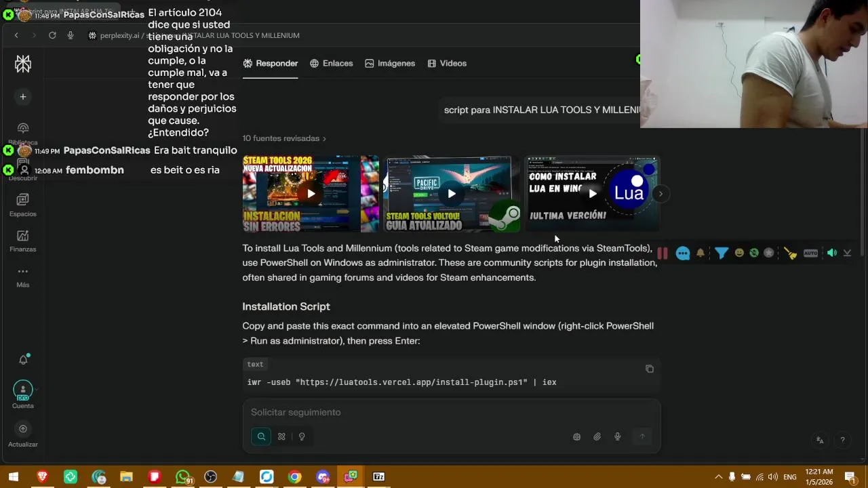
Task: Open the Cuenta profile icon
Action: pyautogui.click(x=23, y=391)
